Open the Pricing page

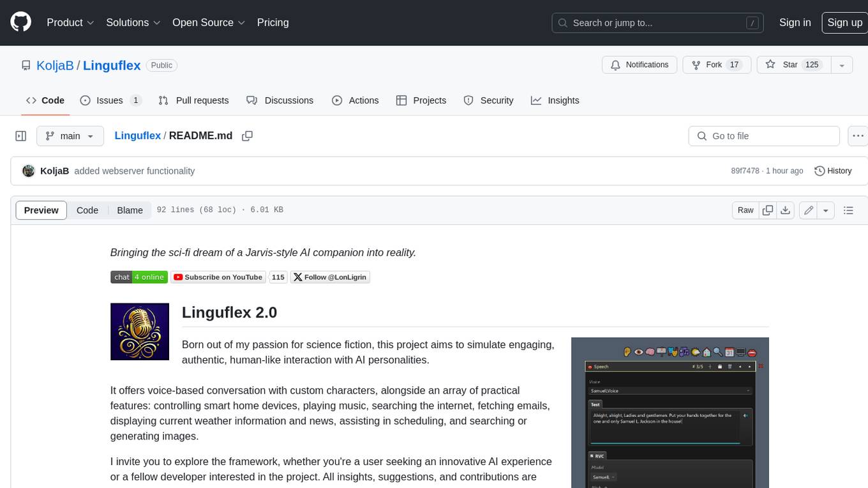(x=273, y=22)
